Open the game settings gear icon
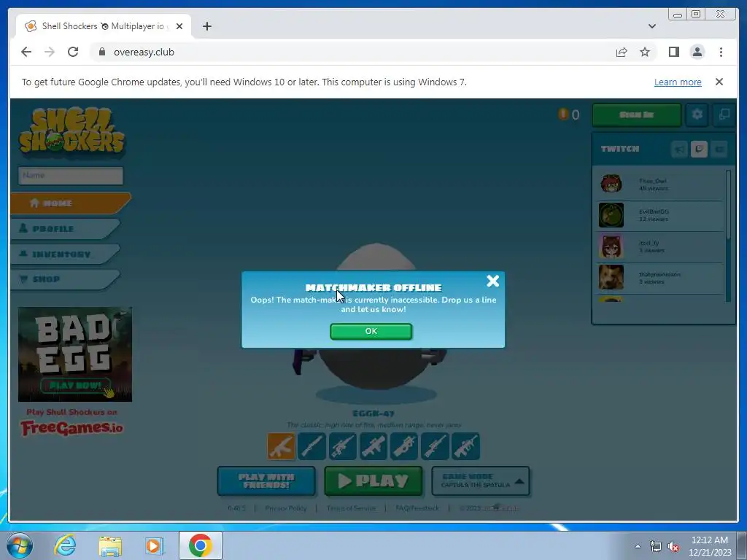 (x=697, y=114)
